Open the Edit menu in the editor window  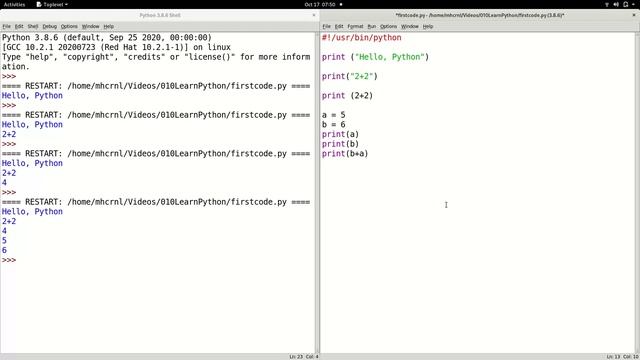[x=339, y=26]
